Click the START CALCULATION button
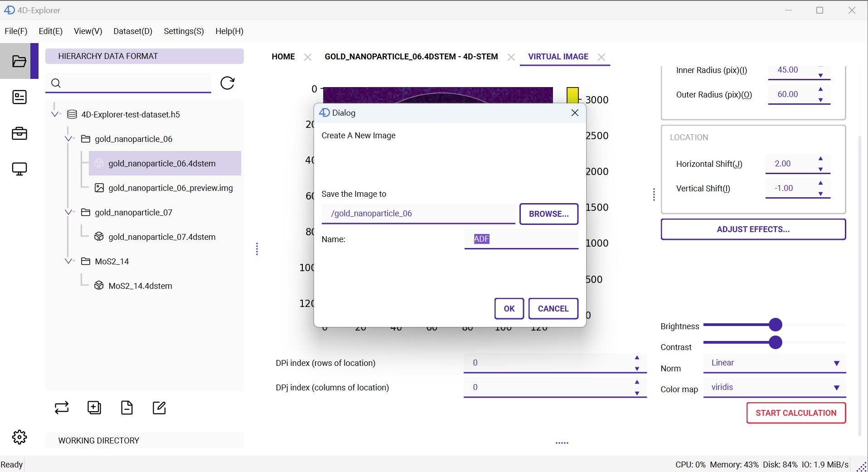 pos(796,413)
